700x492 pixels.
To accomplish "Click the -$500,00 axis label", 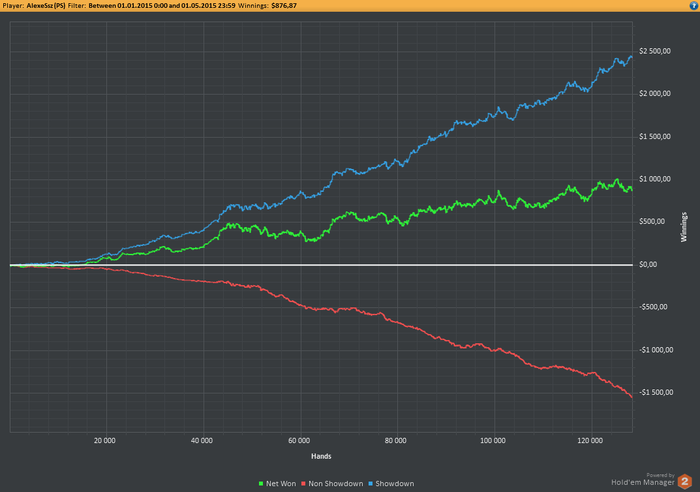I will (x=655, y=307).
